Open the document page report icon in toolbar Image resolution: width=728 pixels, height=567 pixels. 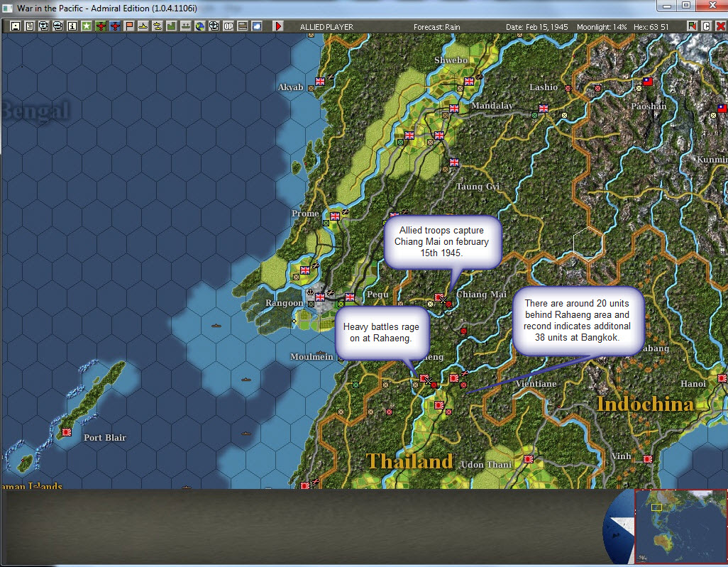pyautogui.click(x=30, y=26)
